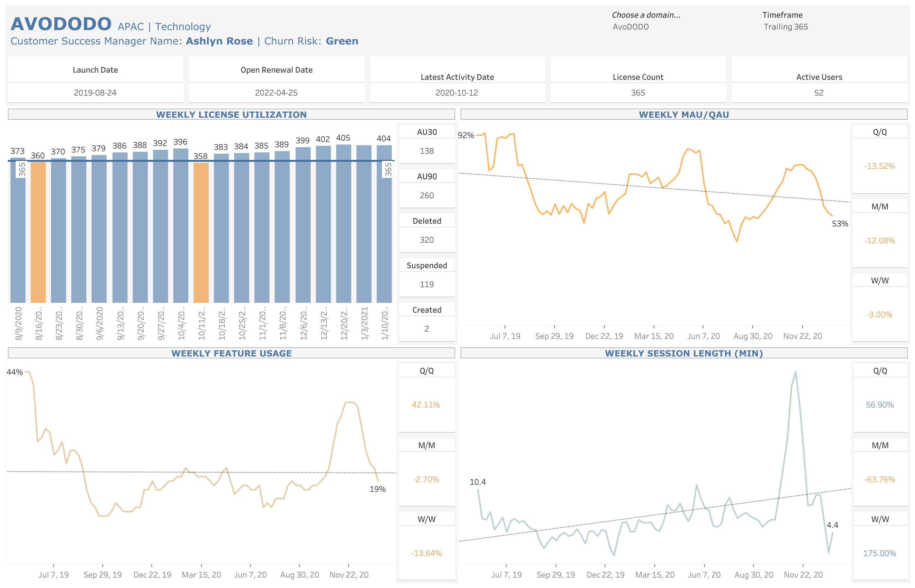Click the 19% end label on Feature Usage chart
This screenshot has width=915, height=588.
(x=377, y=489)
